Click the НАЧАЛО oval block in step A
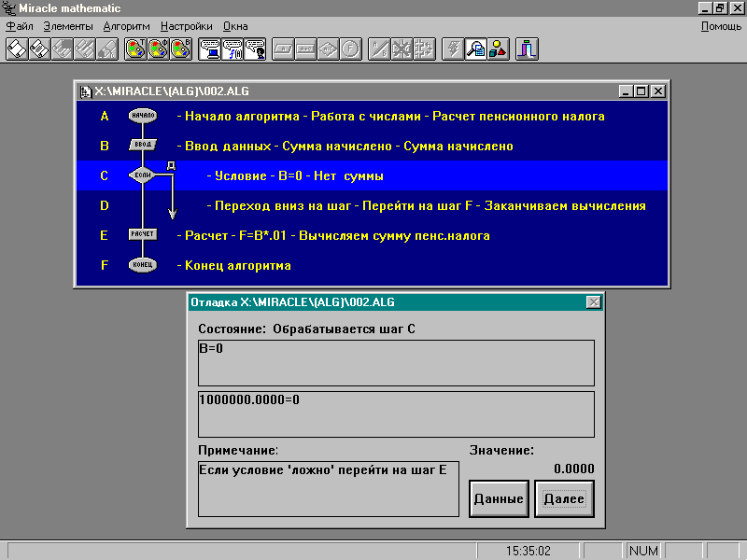Viewport: 747px width, 560px height. (142, 117)
